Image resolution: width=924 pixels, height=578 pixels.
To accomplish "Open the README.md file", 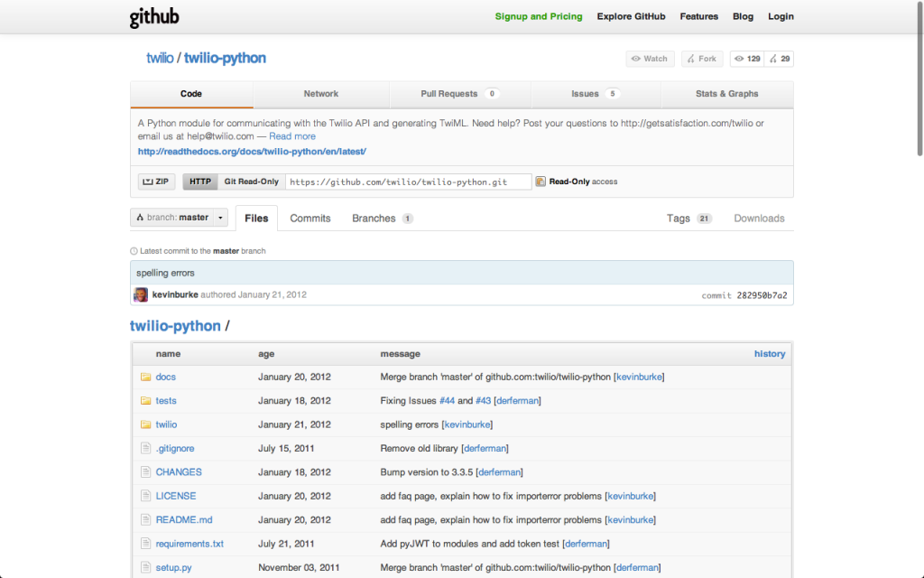I will pyautogui.click(x=184, y=519).
